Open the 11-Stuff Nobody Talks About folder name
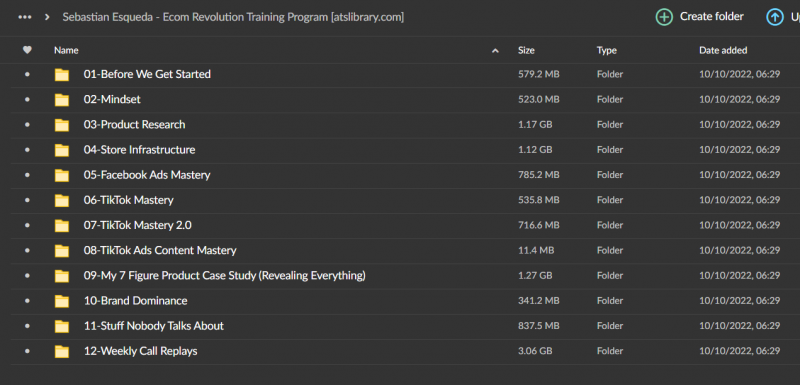This screenshot has height=385, width=800. 154,325
